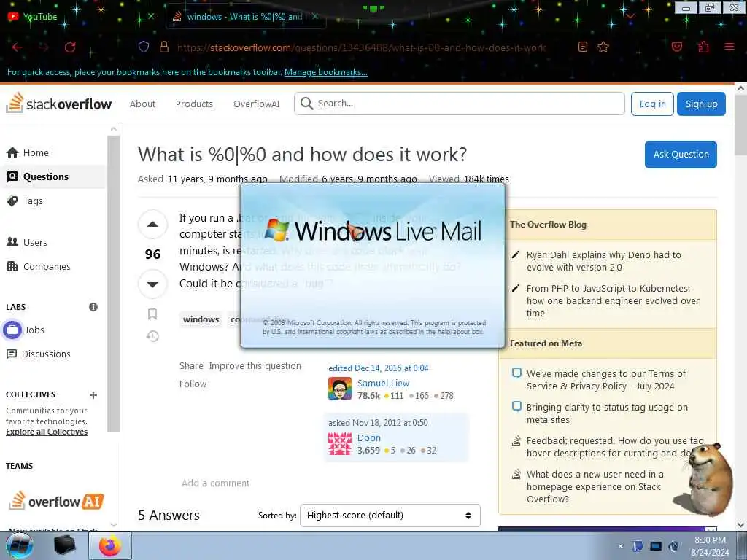Click the black box taskbar icon
The width and height of the screenshot is (747, 560).
pyautogui.click(x=64, y=545)
